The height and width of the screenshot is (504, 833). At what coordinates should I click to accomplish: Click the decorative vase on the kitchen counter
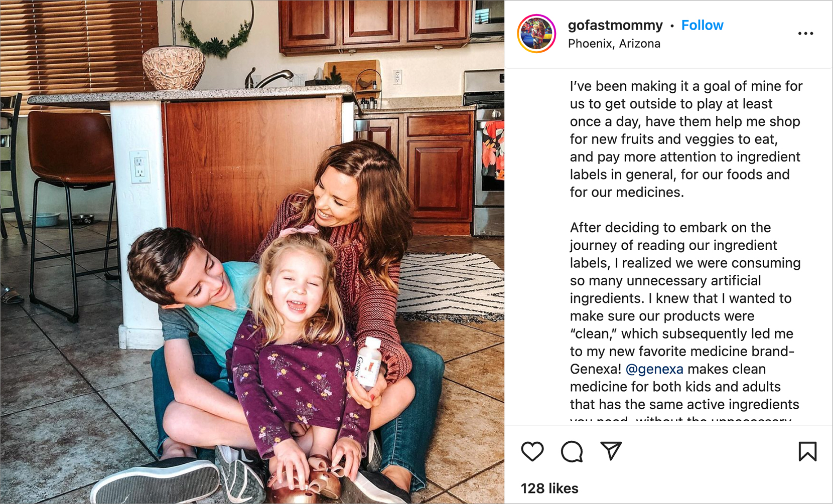(x=174, y=68)
